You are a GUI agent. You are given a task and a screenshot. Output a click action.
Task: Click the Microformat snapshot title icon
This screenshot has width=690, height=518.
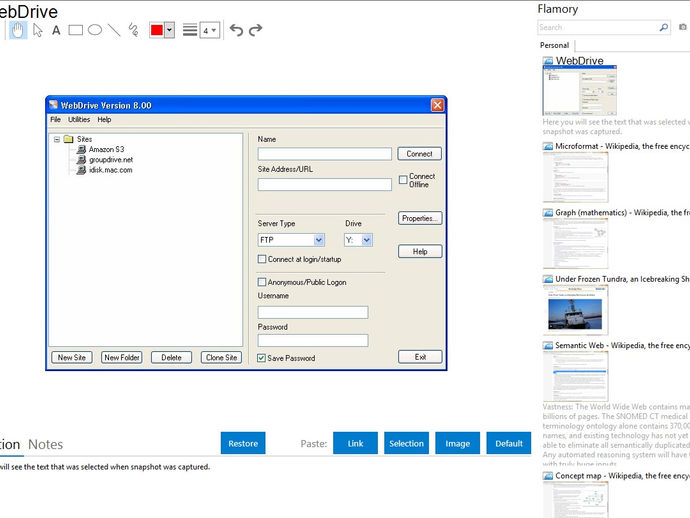point(548,147)
